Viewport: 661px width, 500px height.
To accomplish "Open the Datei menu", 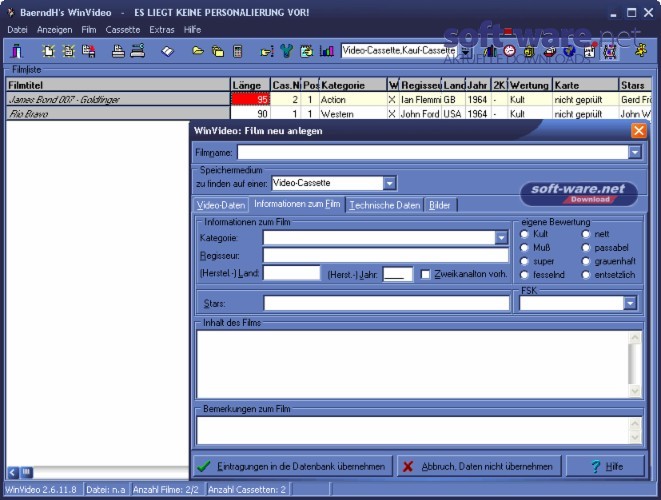I will click(x=17, y=30).
